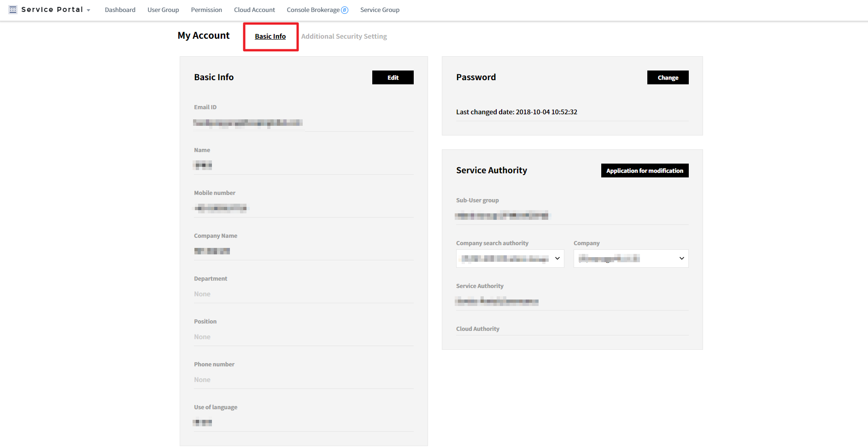Image resolution: width=868 pixels, height=447 pixels.
Task: Switch to Additional Security Setting tab
Action: click(x=344, y=36)
